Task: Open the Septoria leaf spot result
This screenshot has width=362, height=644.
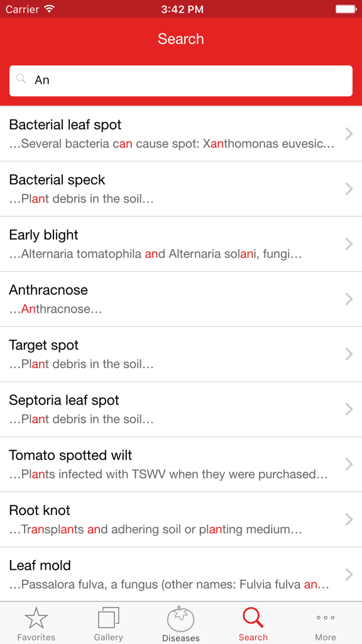Action: click(181, 409)
